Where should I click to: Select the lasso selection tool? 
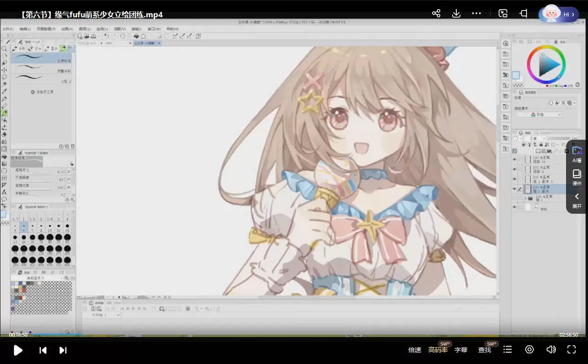4,77
